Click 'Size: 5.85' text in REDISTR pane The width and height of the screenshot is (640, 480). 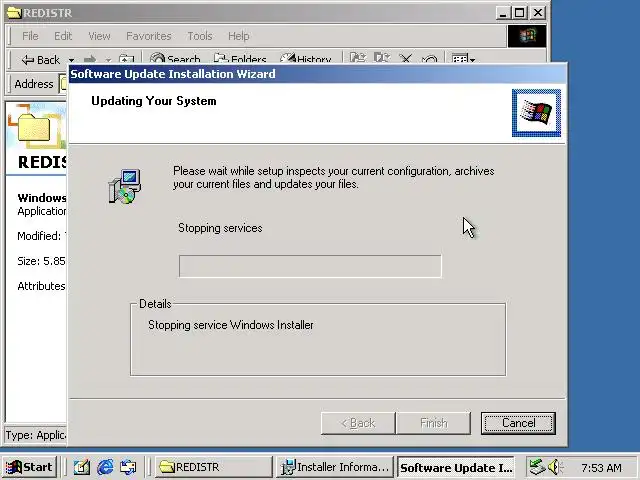(41, 261)
